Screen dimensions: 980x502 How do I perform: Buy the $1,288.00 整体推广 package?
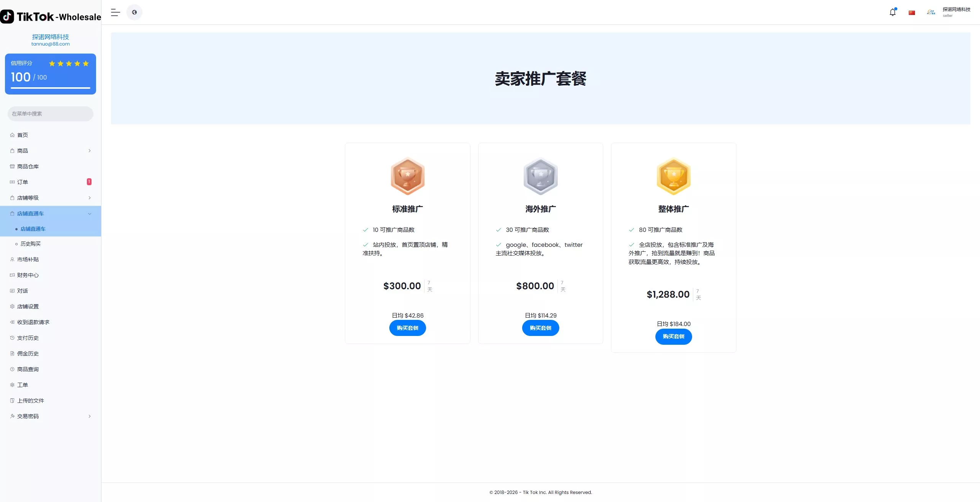(x=673, y=336)
